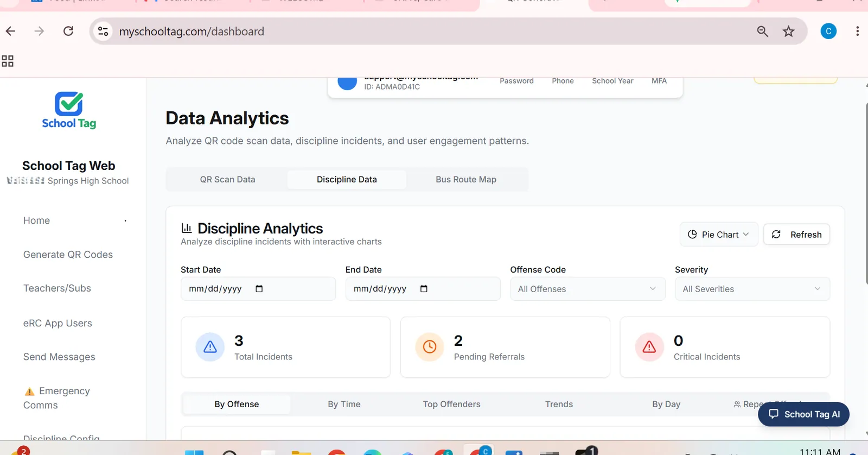
Task: Open the Chrome profile avatar C
Action: coord(828,31)
